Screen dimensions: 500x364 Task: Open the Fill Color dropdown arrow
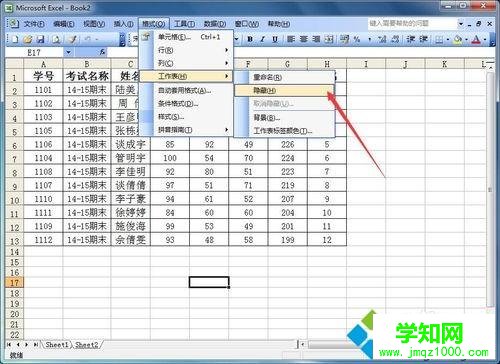click(x=466, y=40)
